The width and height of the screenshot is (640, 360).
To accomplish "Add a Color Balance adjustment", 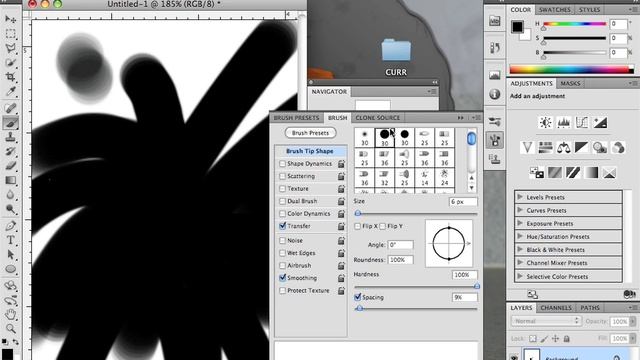I will point(564,147).
